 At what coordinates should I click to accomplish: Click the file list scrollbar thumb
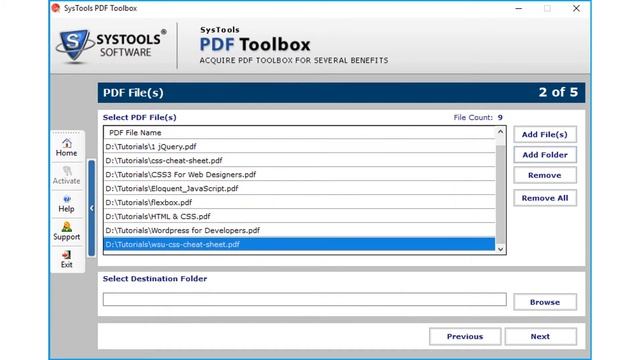(500, 194)
